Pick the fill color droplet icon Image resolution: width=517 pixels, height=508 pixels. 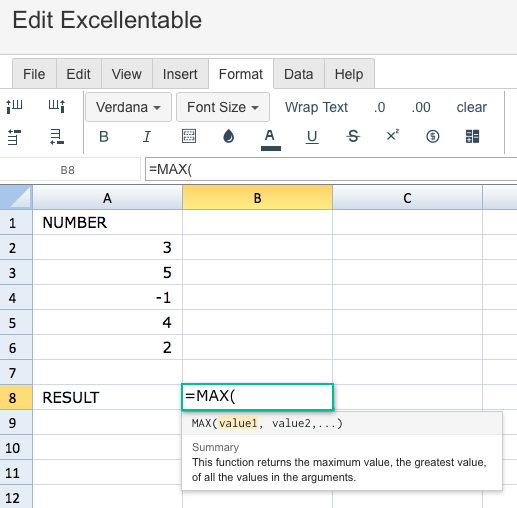[228, 136]
